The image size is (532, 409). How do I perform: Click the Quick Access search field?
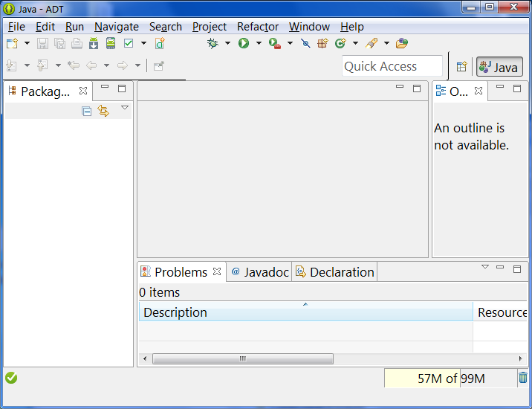click(392, 66)
